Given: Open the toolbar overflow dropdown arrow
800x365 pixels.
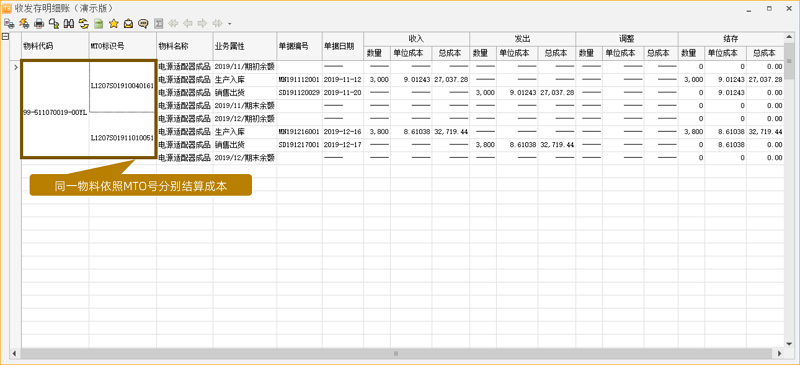Looking at the screenshot, I should point(230,23).
